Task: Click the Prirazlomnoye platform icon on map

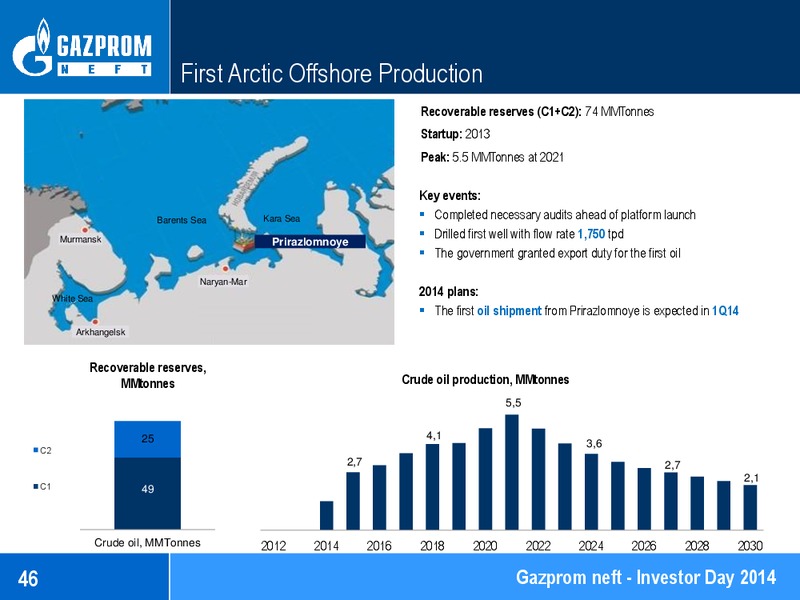Action: click(x=244, y=242)
